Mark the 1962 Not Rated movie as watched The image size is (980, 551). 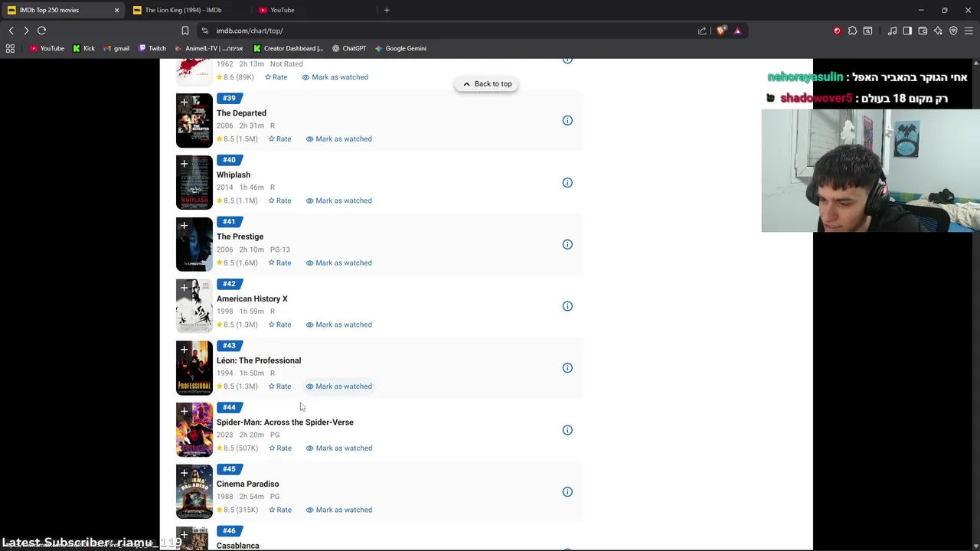pyautogui.click(x=335, y=77)
